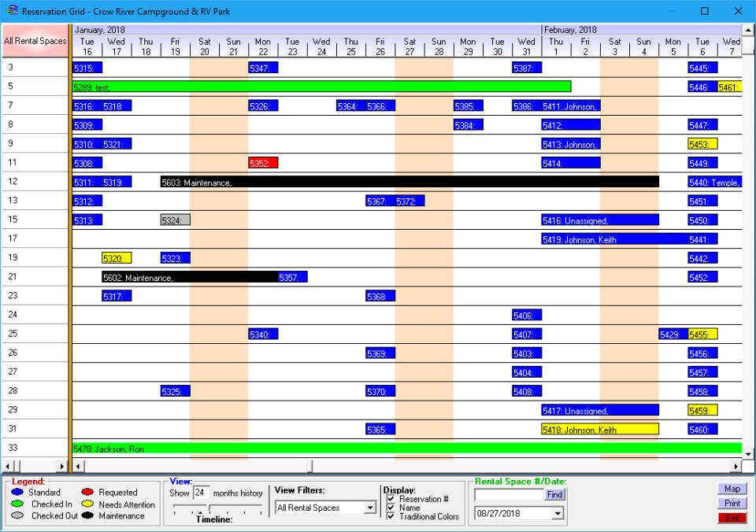756x532 pixels.
Task: Select the green reservation 5289 test bar
Action: click(321, 87)
